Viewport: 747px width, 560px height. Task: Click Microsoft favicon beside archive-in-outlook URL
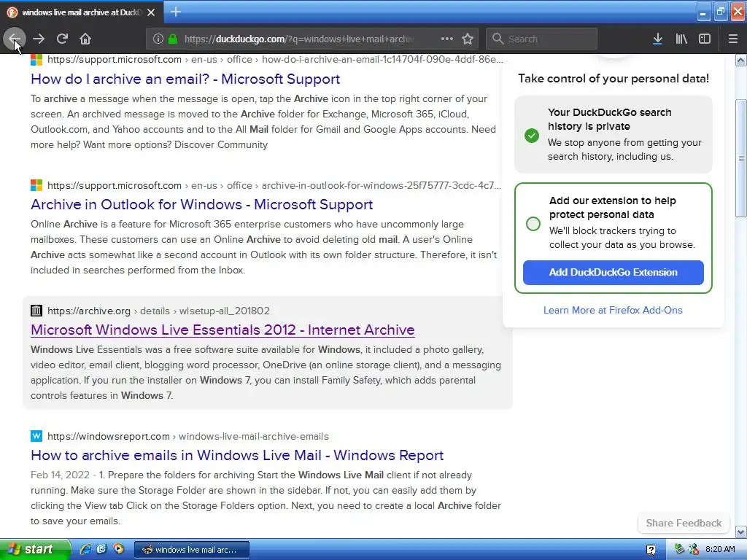(36, 185)
